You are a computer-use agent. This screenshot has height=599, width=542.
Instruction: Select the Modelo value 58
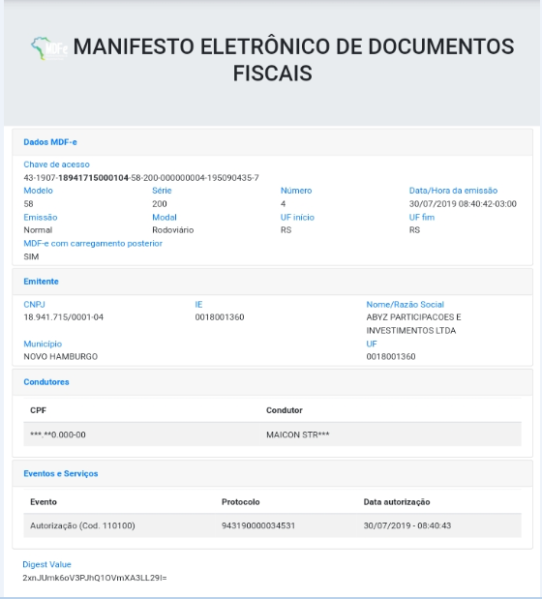(x=28, y=204)
